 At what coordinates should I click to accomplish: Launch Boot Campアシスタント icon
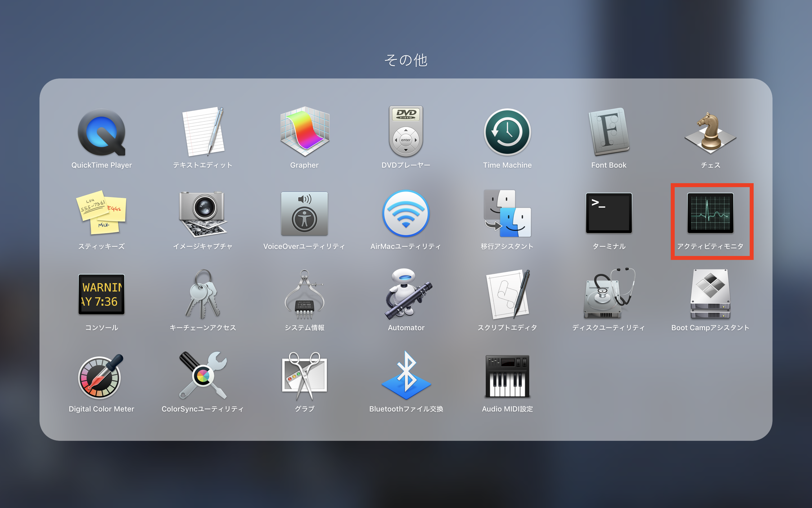click(710, 294)
